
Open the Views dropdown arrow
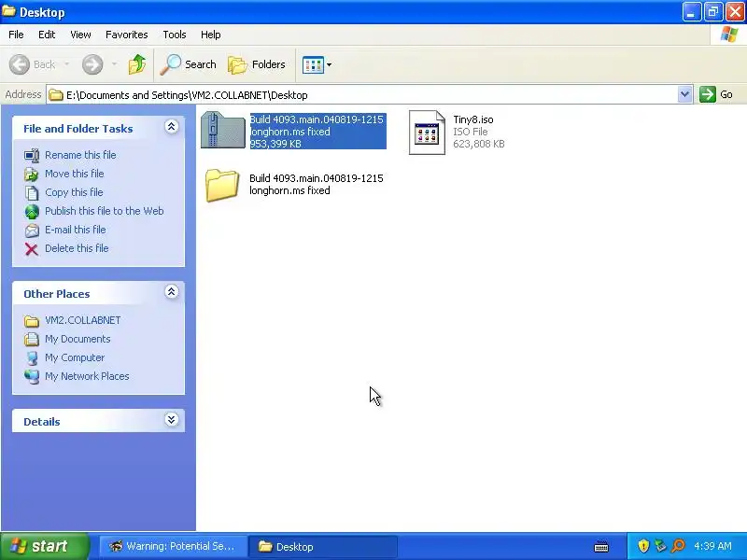coord(330,64)
